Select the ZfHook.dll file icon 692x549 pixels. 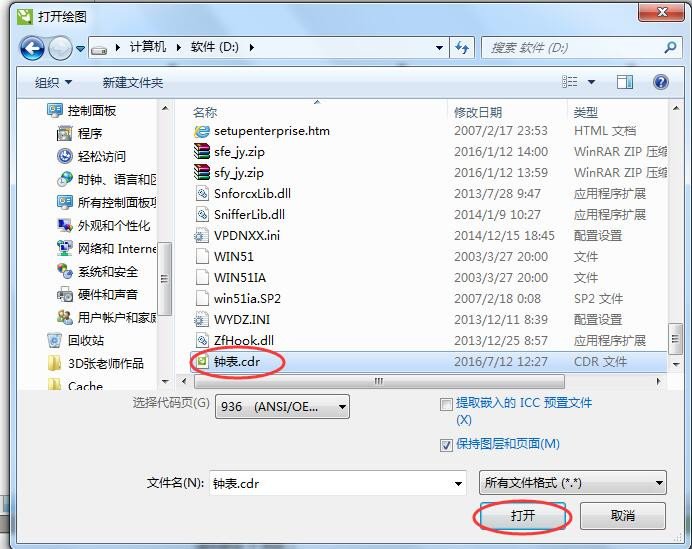tap(202, 340)
